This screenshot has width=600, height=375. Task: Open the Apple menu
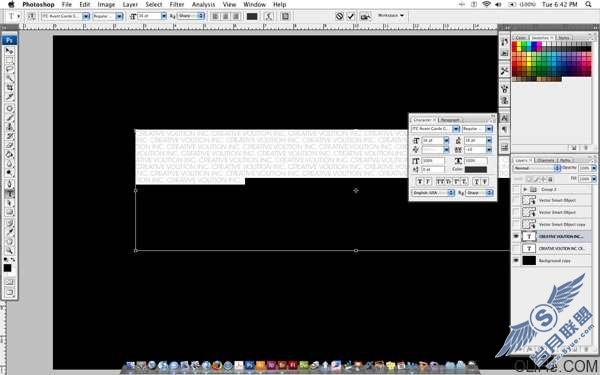tap(11, 5)
